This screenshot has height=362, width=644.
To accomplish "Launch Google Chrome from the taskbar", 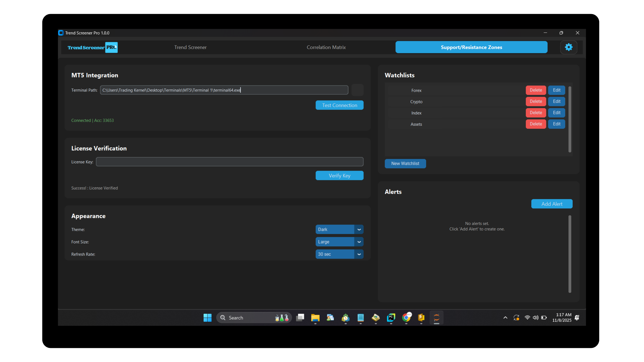I will pyautogui.click(x=406, y=318).
